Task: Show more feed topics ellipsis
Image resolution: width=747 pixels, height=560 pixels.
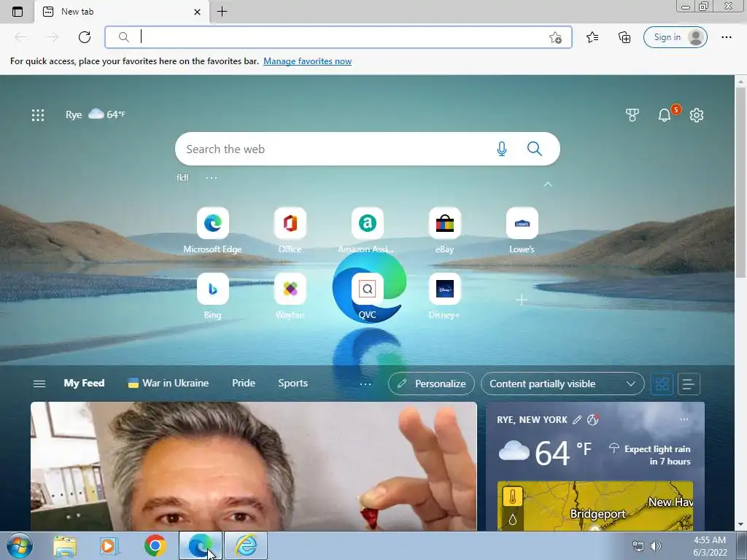Action: coord(365,384)
